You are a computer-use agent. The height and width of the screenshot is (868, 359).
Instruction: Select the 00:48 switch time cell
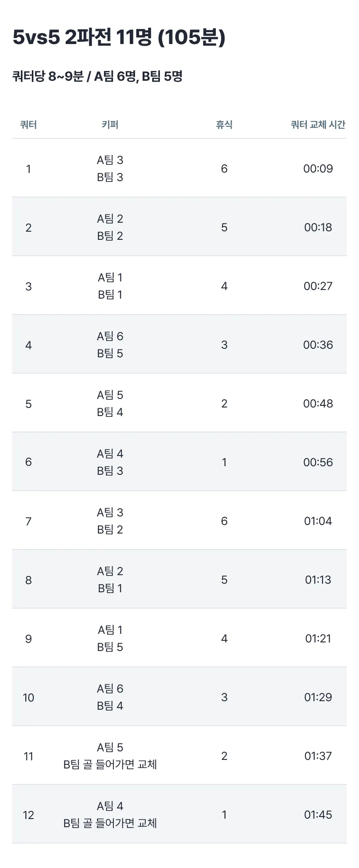318,403
